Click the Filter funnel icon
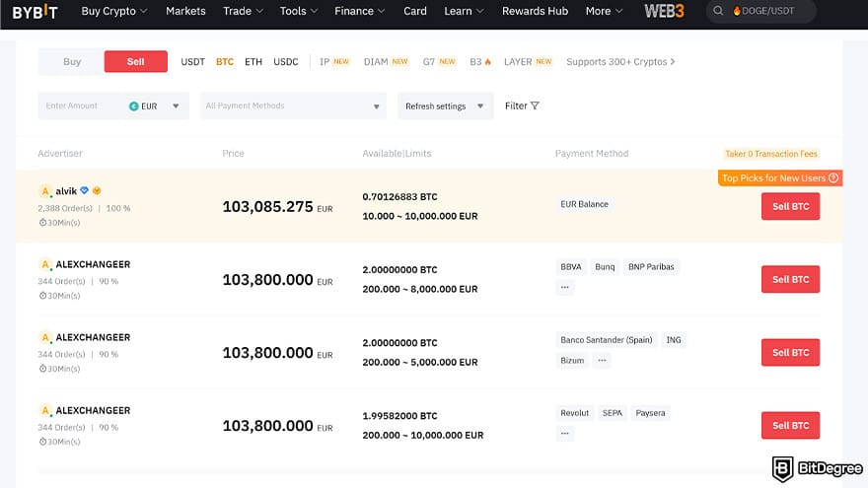 click(535, 105)
